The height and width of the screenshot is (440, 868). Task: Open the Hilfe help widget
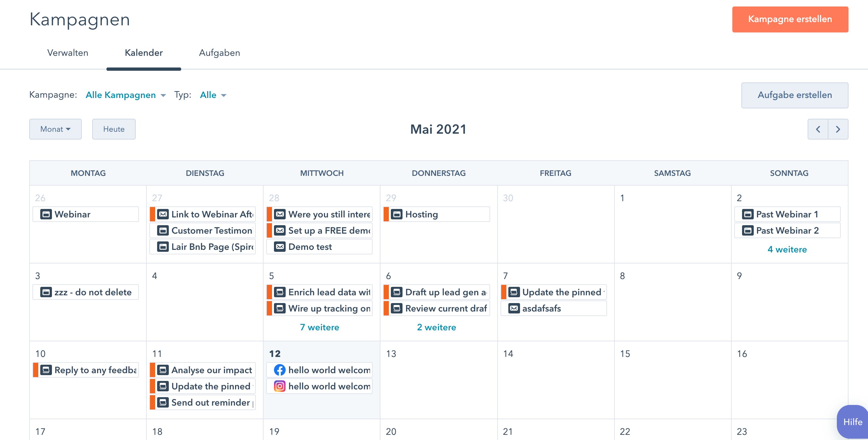852,422
